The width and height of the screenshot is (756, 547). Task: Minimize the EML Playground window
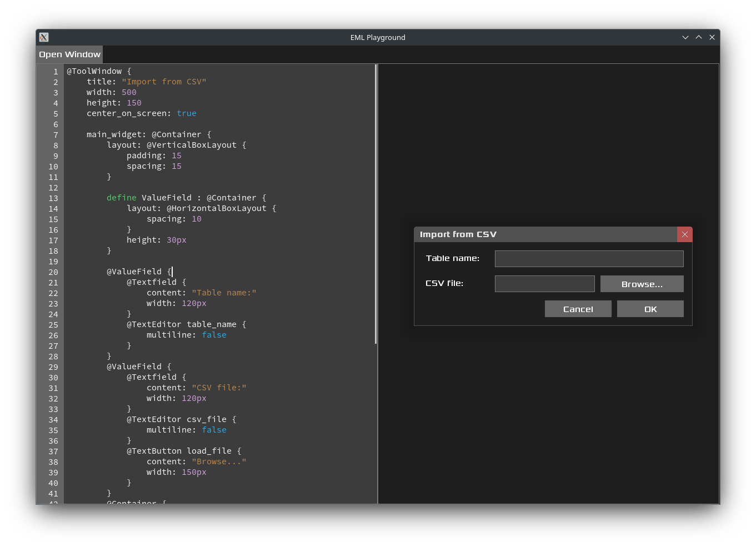coord(685,37)
